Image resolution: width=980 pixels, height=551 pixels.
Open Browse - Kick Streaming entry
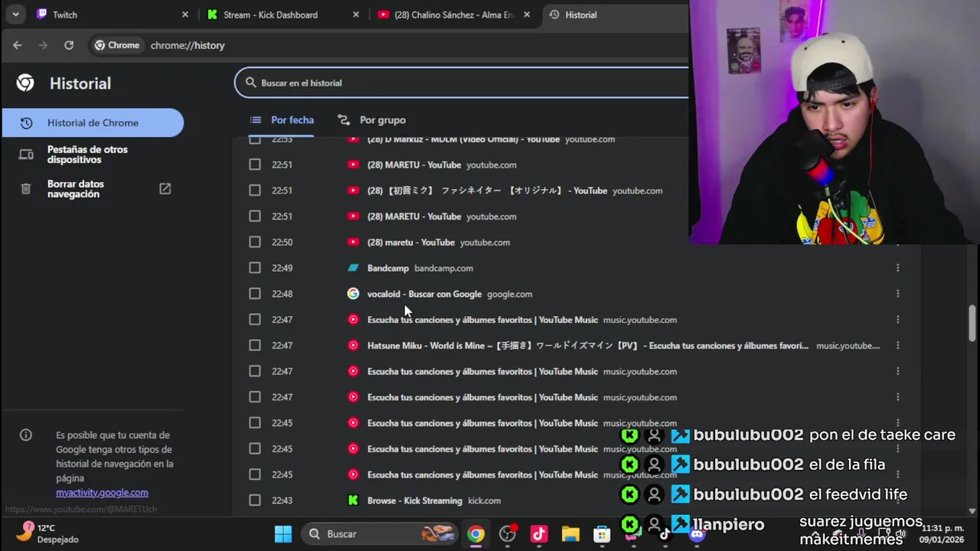[415, 500]
